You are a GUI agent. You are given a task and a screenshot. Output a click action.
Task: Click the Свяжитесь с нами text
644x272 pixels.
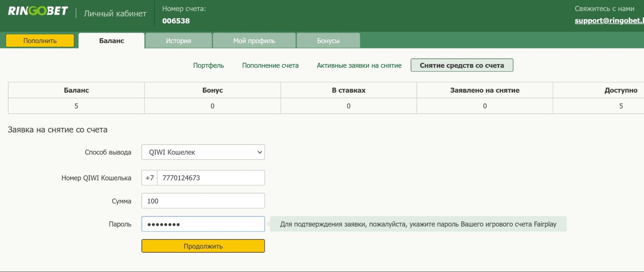click(604, 9)
